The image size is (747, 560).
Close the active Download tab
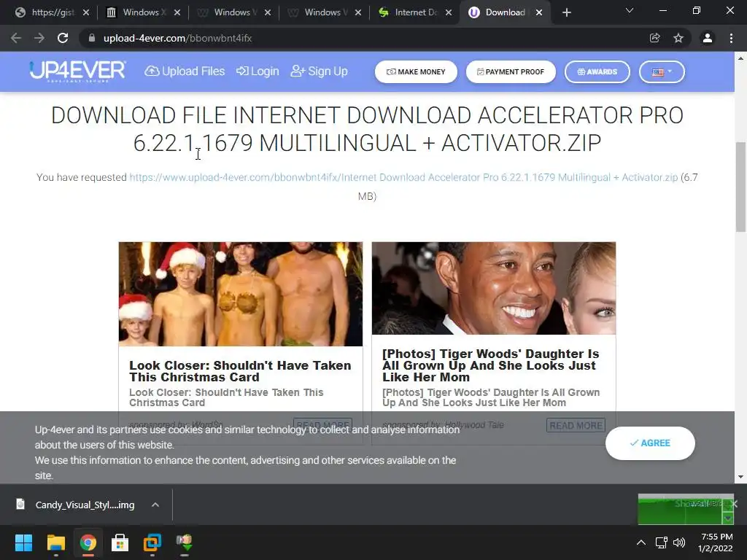pyautogui.click(x=539, y=13)
